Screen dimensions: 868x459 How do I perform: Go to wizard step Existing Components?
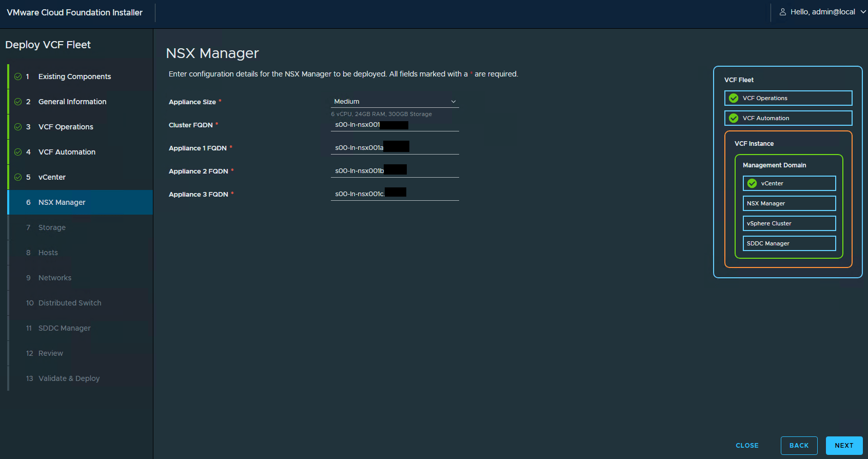click(80, 76)
